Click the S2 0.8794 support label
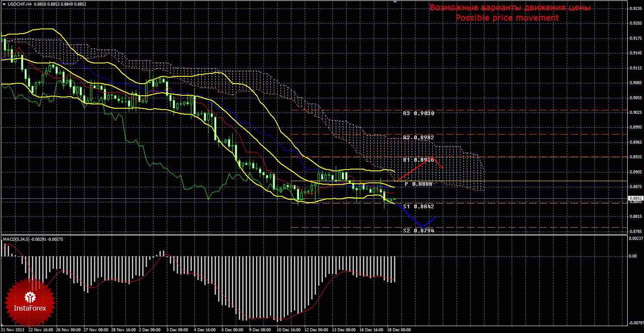The height and width of the screenshot is (333, 644). pos(419,231)
